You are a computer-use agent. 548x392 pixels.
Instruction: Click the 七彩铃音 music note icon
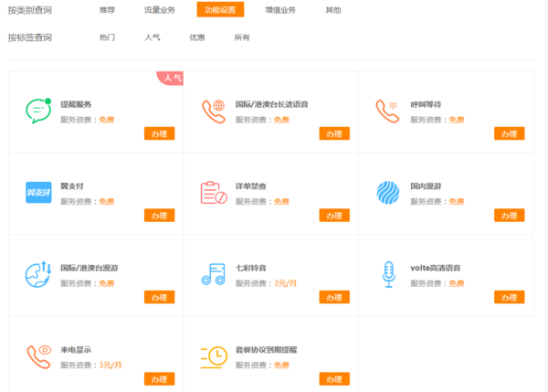click(213, 274)
